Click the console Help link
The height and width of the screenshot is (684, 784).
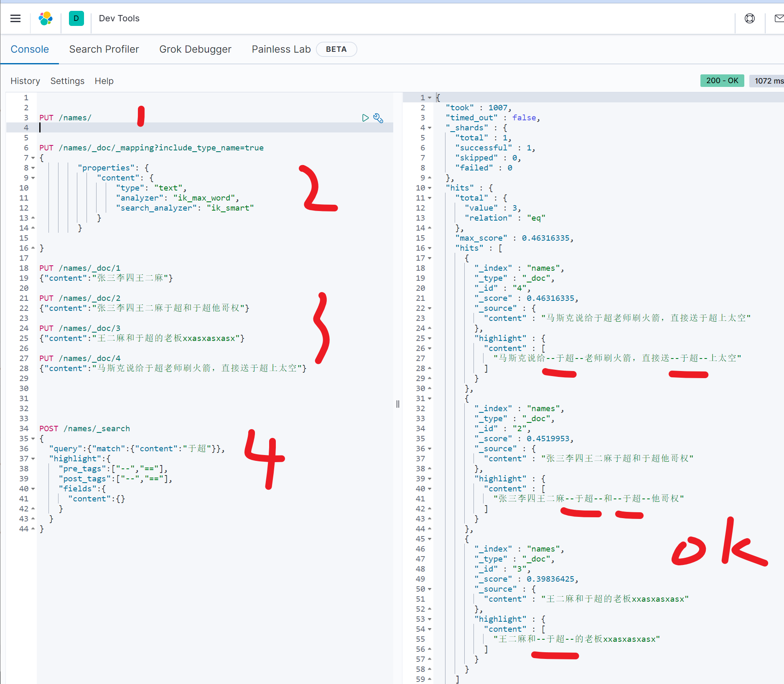[x=104, y=81]
